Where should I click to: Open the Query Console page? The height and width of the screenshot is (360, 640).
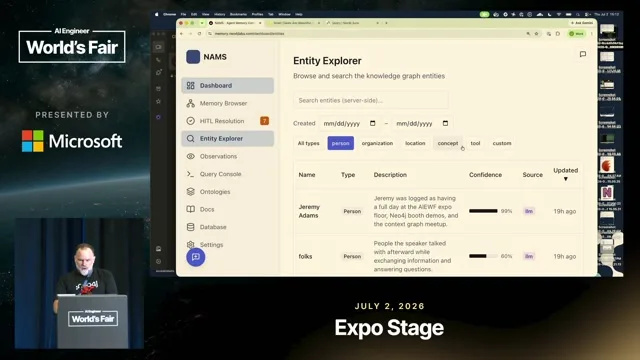point(227,174)
